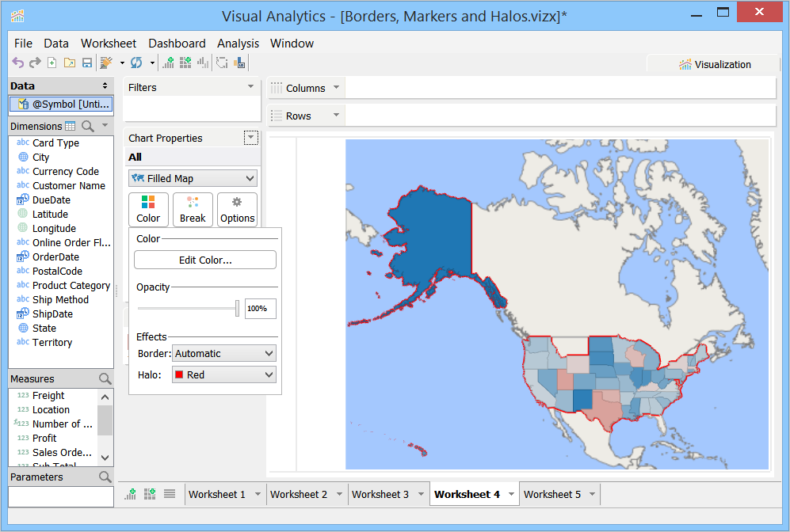
Task: Click the swap rows and columns icon
Action: pyautogui.click(x=222, y=63)
